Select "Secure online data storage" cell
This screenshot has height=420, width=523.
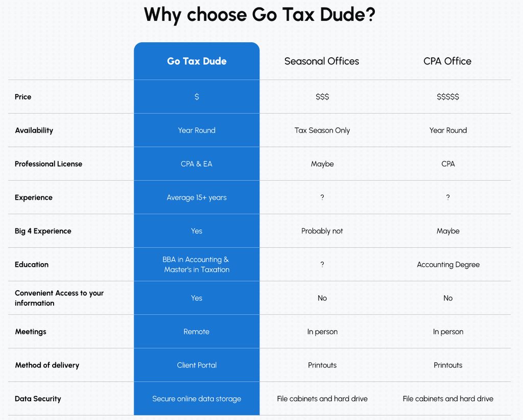pos(197,399)
